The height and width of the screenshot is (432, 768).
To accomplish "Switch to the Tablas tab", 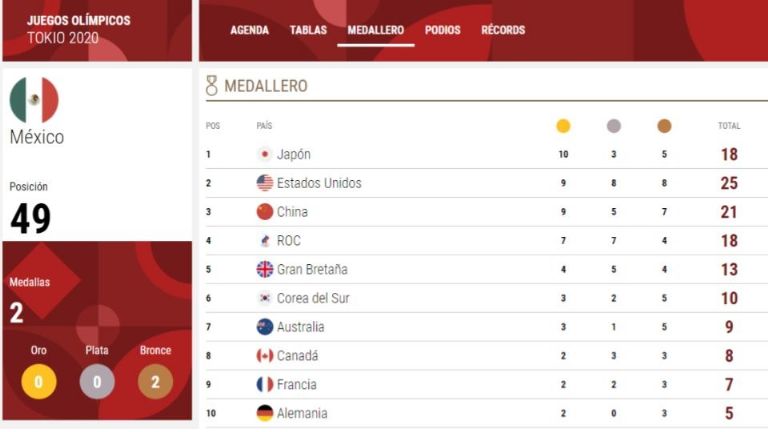I will [x=308, y=30].
